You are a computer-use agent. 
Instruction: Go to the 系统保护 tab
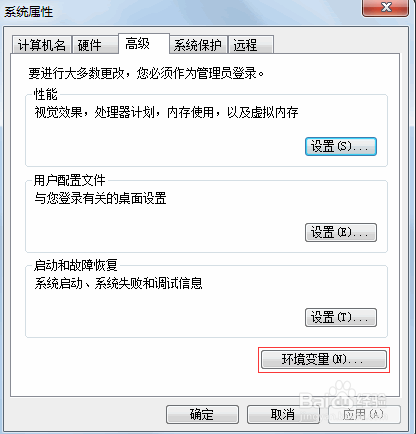point(198,45)
